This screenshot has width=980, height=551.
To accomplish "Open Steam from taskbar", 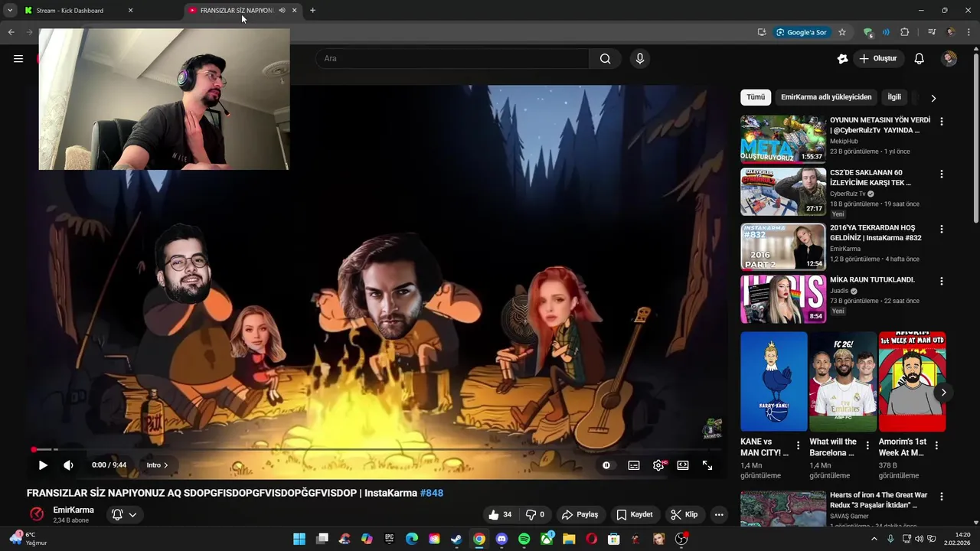I will (456, 539).
